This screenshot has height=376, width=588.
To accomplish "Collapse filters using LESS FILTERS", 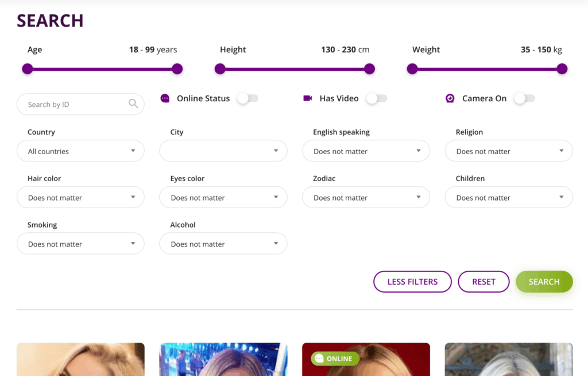I will (412, 282).
